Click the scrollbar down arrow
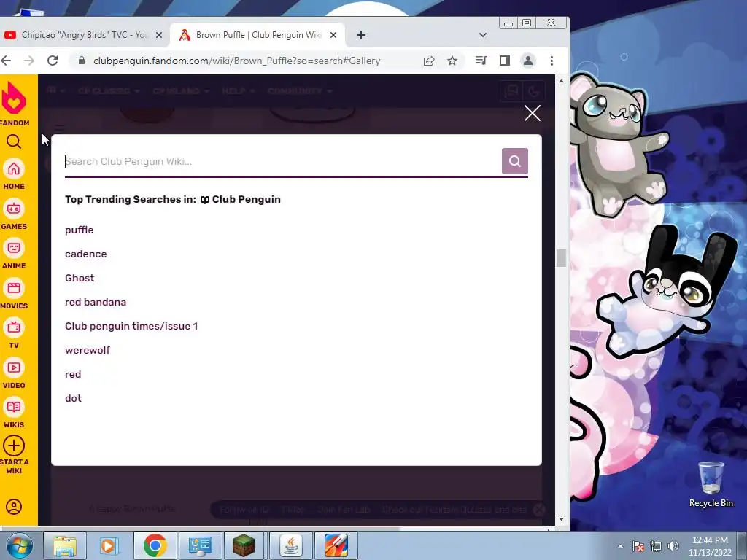Image resolution: width=747 pixels, height=560 pixels. coord(561,518)
